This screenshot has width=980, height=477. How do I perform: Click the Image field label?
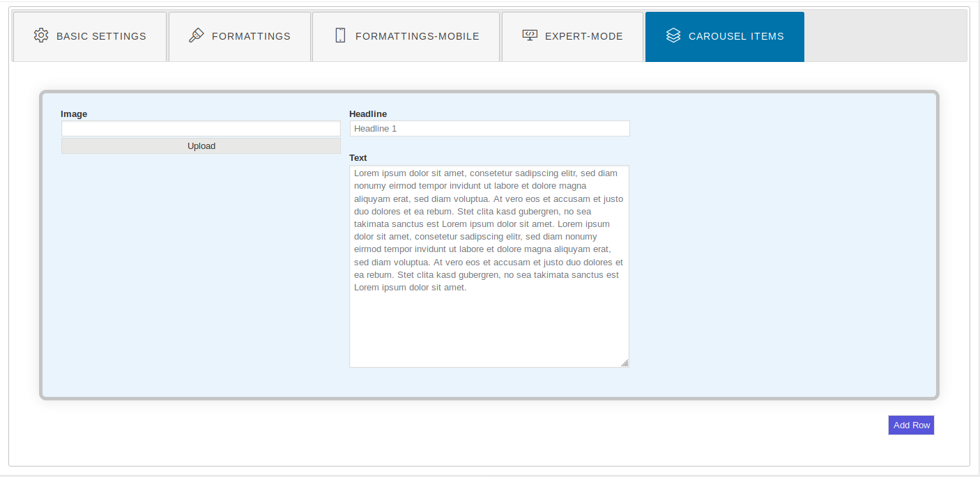pos(74,114)
